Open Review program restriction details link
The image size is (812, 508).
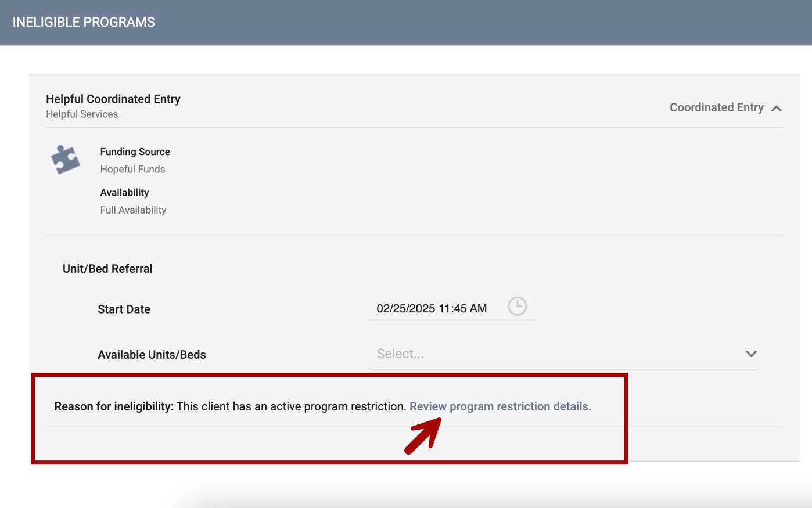click(500, 406)
